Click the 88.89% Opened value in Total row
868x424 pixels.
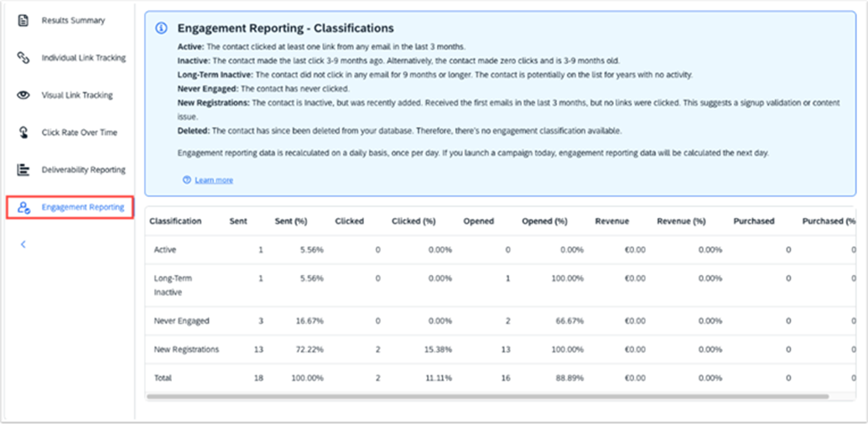pyautogui.click(x=569, y=378)
